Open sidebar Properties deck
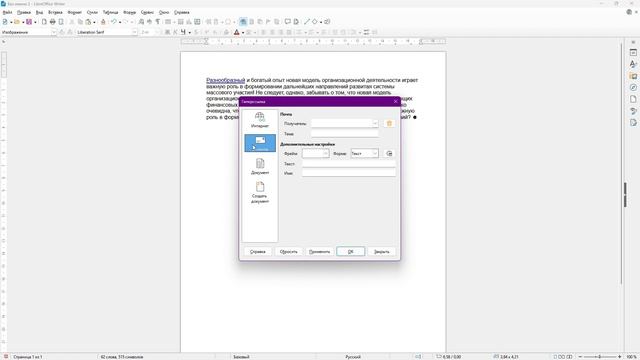640x360 pixels. [x=633, y=52]
